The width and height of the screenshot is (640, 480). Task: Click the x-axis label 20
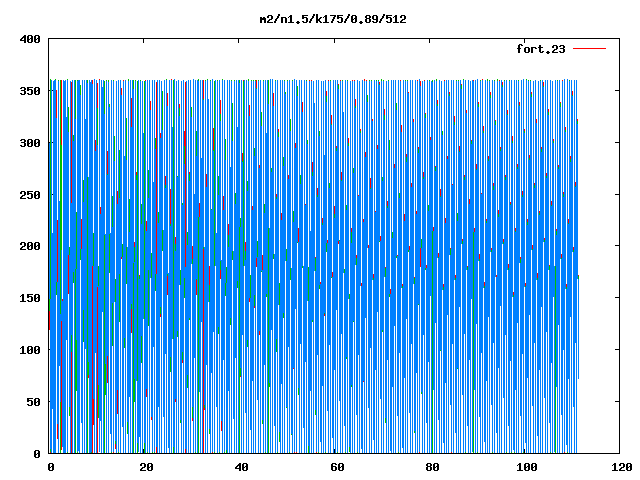point(146,467)
